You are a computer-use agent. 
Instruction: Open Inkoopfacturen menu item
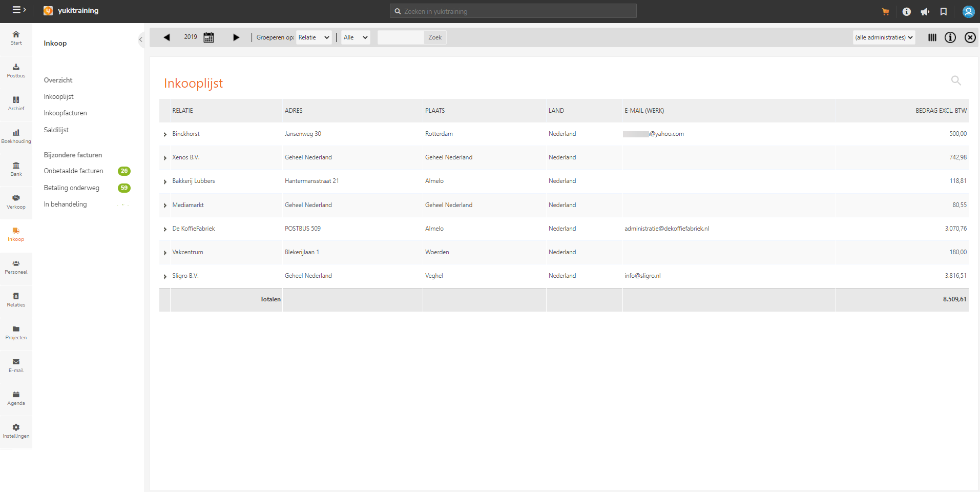66,113
